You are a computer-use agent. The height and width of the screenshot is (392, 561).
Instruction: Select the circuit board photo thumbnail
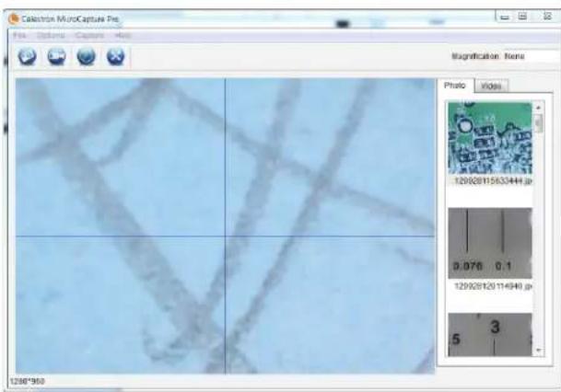coord(490,138)
